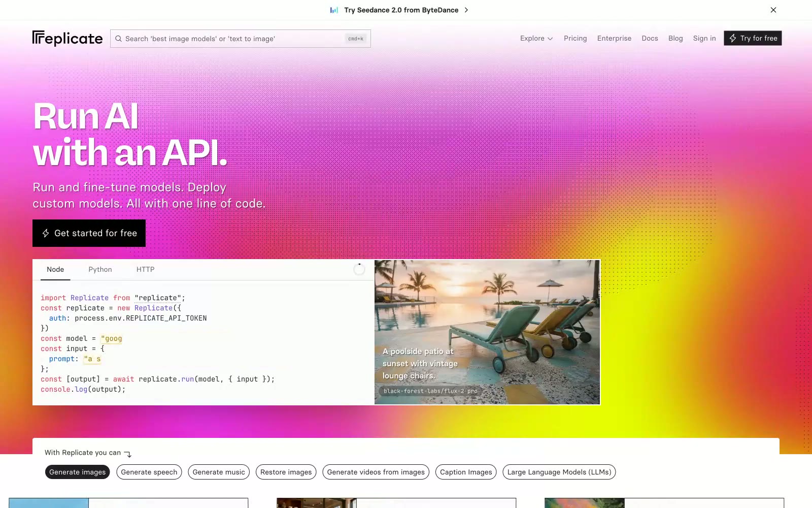Switch to the HTTP code tab
Screen dimensions: 812x508
tap(145, 269)
